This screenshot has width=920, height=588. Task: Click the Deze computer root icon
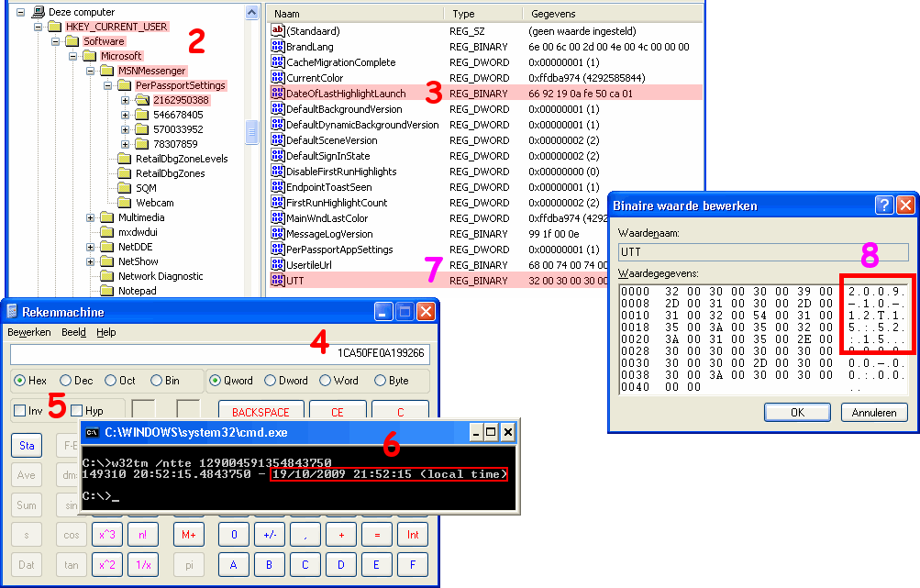click(x=37, y=12)
